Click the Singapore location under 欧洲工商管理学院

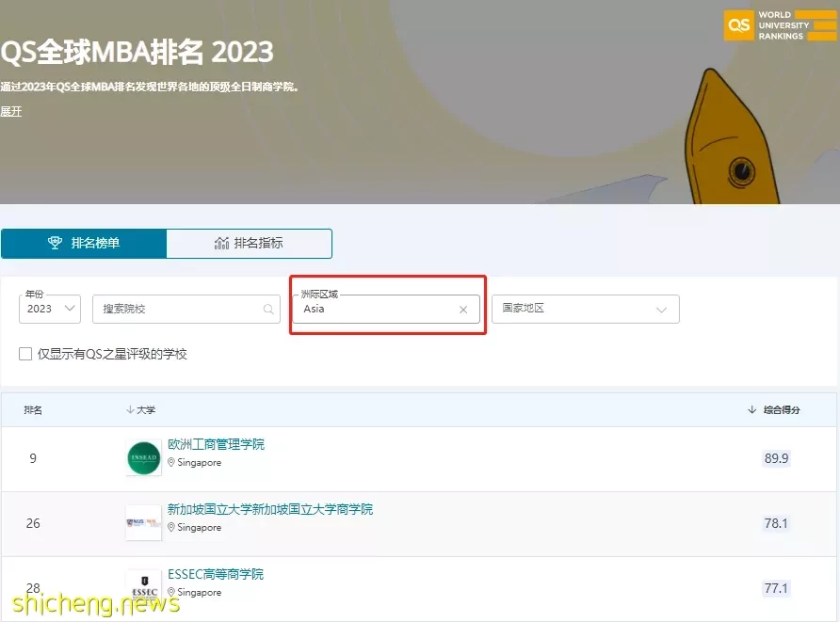pos(195,462)
